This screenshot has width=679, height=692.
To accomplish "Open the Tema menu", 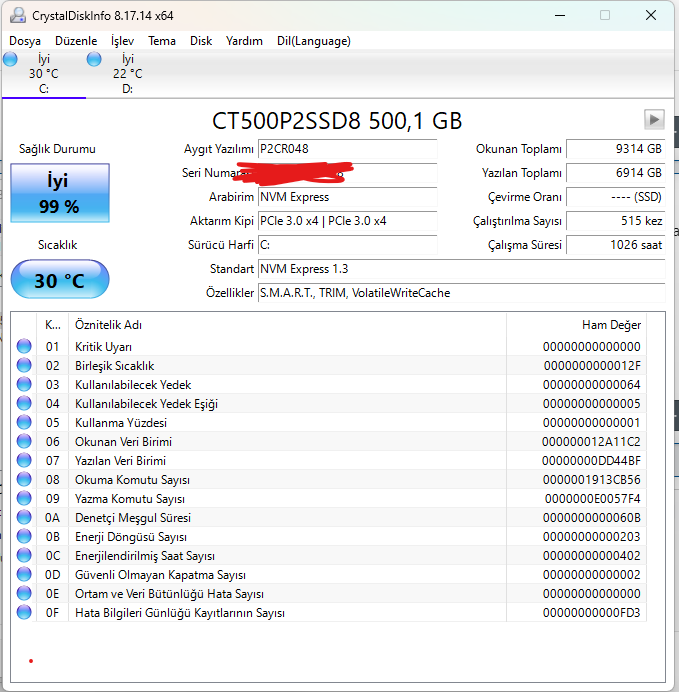I will click(162, 41).
